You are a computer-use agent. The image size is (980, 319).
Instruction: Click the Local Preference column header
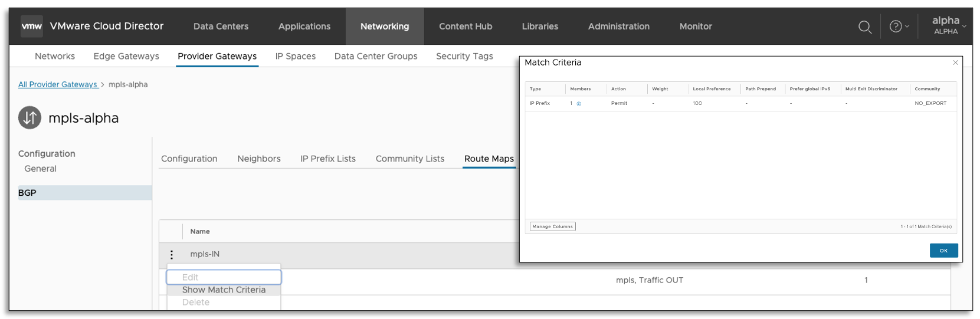712,89
